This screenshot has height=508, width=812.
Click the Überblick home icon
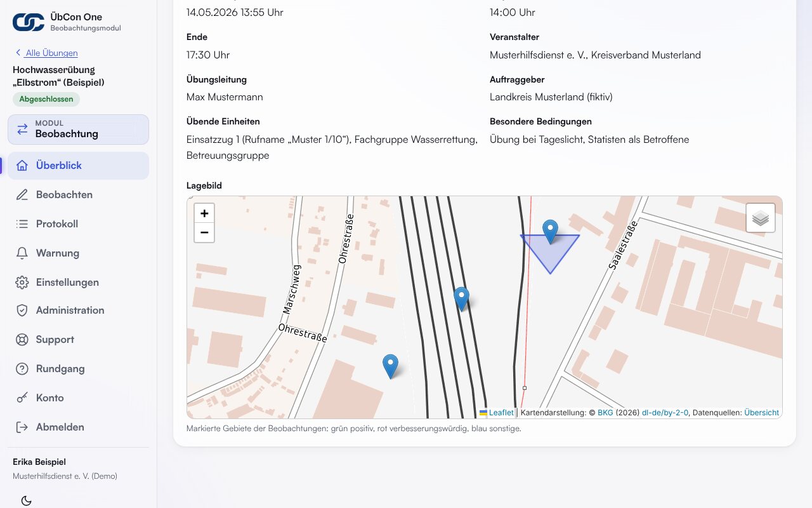click(x=22, y=166)
